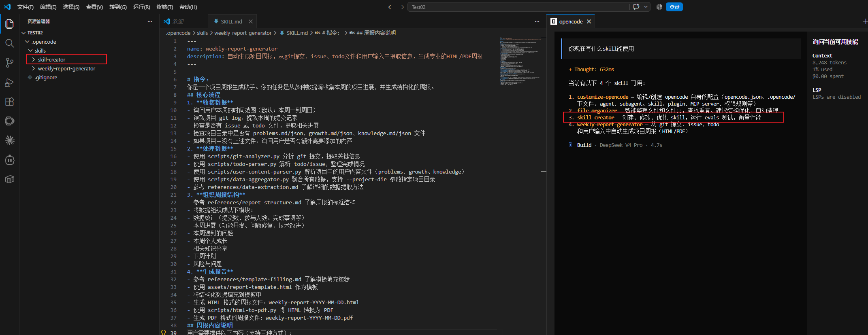Open the 终端(T) menu
This screenshot has height=335, width=868.
[x=165, y=7]
